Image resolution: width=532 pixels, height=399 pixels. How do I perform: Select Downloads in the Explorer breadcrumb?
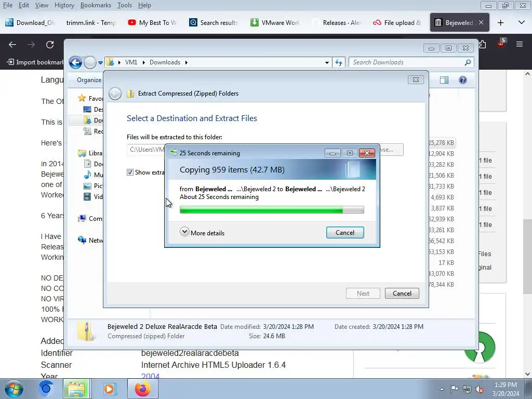[x=165, y=62]
